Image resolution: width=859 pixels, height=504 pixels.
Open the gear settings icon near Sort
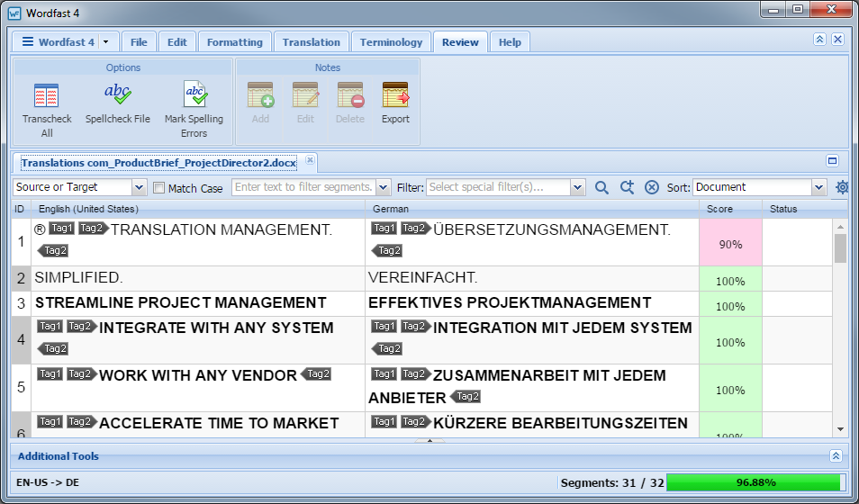click(x=842, y=187)
